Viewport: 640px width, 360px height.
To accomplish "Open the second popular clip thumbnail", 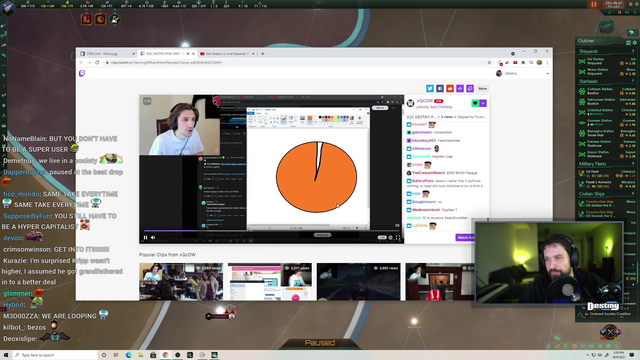I will [x=270, y=282].
